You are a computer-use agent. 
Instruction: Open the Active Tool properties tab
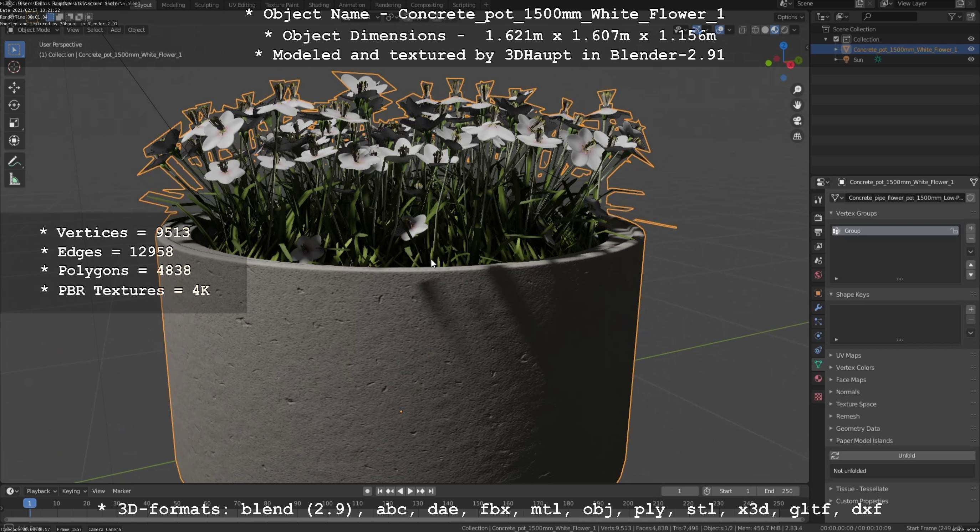coord(818,200)
